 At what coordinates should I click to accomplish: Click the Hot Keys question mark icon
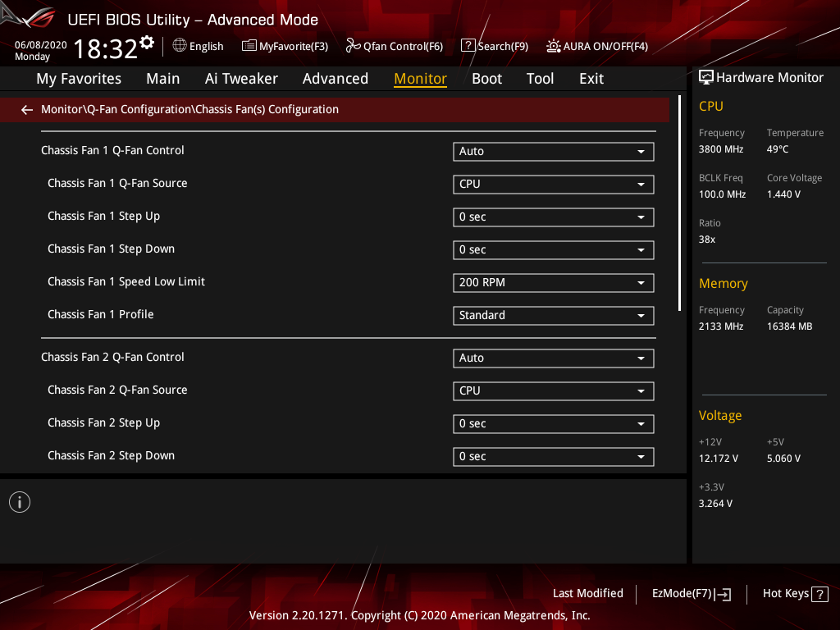pos(819,594)
